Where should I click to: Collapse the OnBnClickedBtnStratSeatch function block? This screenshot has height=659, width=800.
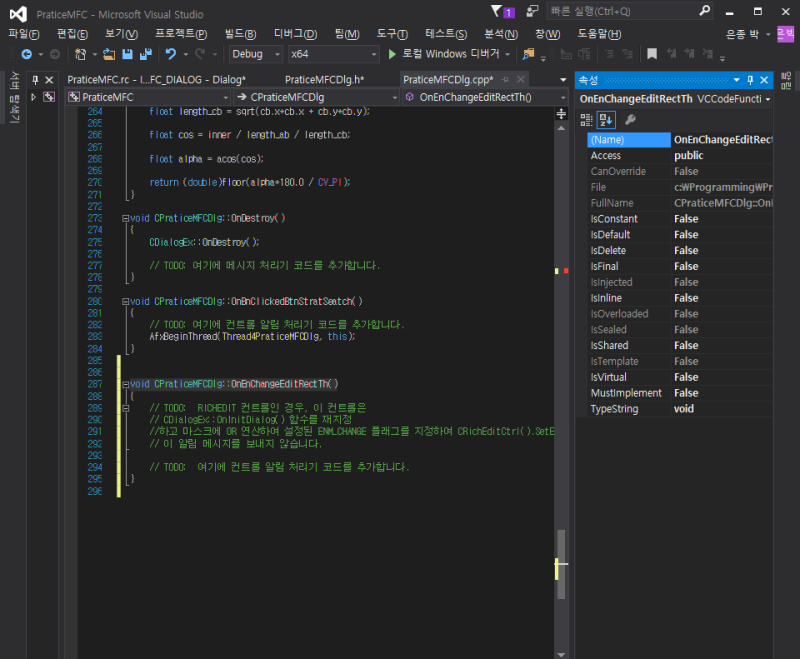125,301
